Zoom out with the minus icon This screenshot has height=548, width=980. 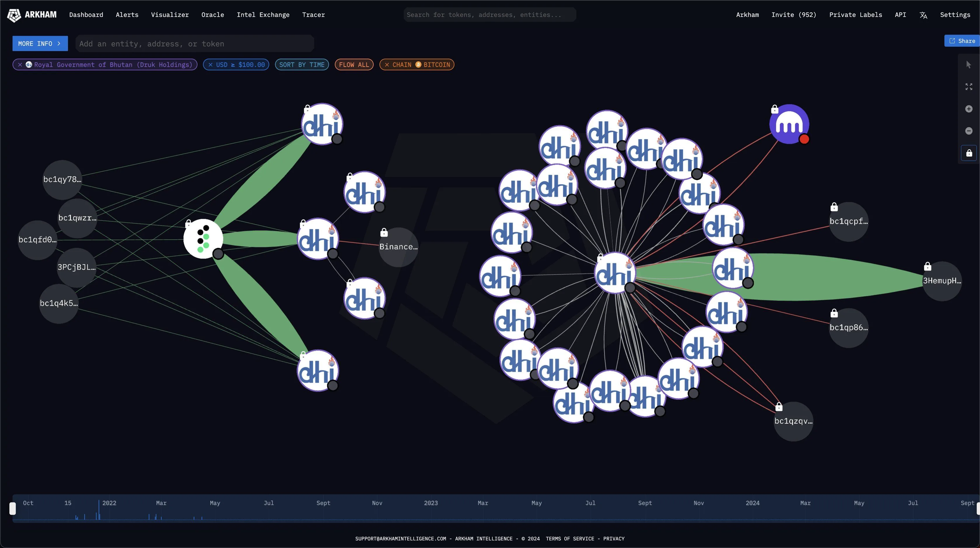pyautogui.click(x=969, y=131)
